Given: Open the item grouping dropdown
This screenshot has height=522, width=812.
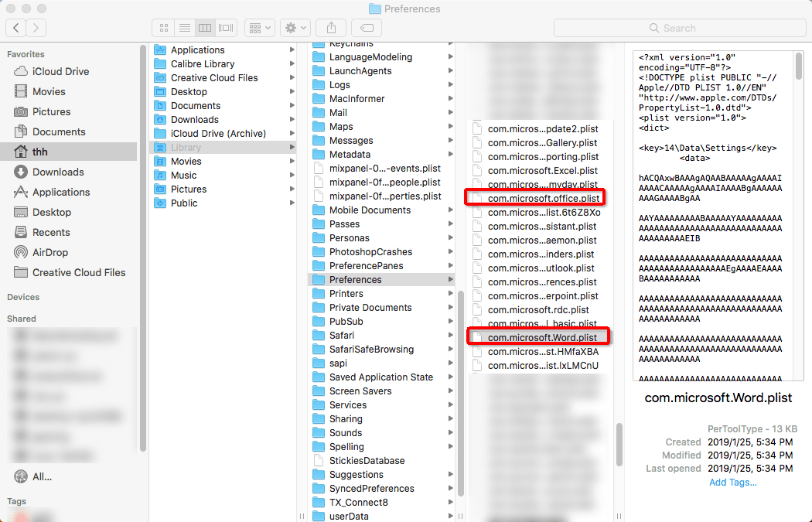Looking at the screenshot, I should coord(260,27).
